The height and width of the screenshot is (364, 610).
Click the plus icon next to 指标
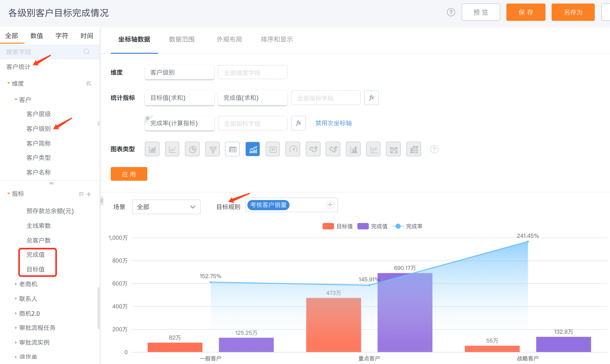(x=89, y=194)
